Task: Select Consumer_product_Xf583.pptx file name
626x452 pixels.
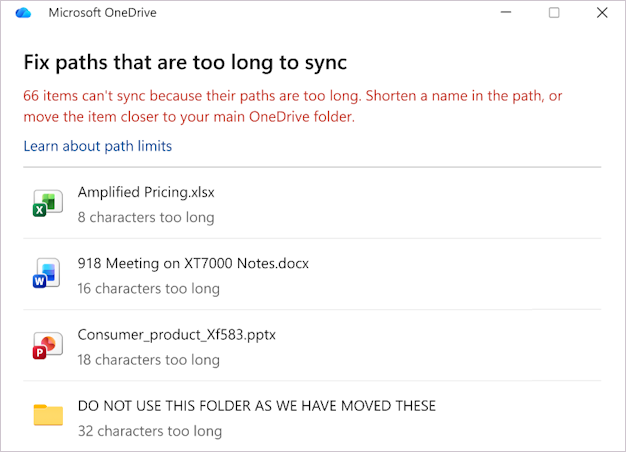Action: tap(176, 335)
